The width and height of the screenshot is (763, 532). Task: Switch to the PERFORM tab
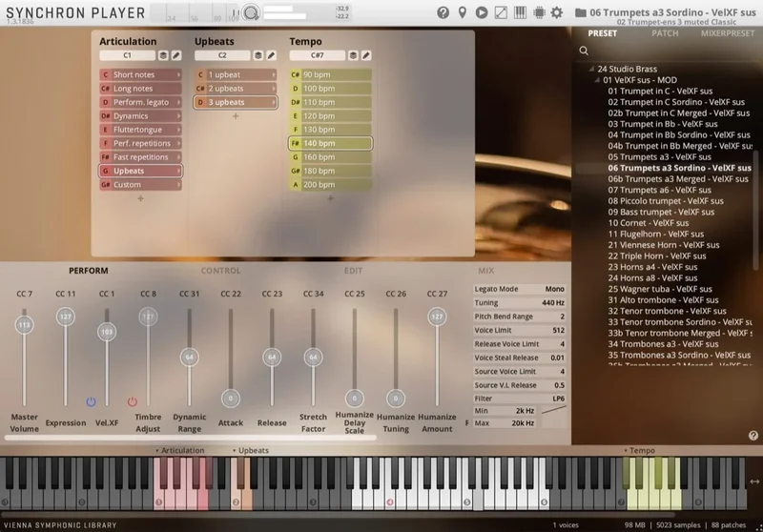coord(89,271)
